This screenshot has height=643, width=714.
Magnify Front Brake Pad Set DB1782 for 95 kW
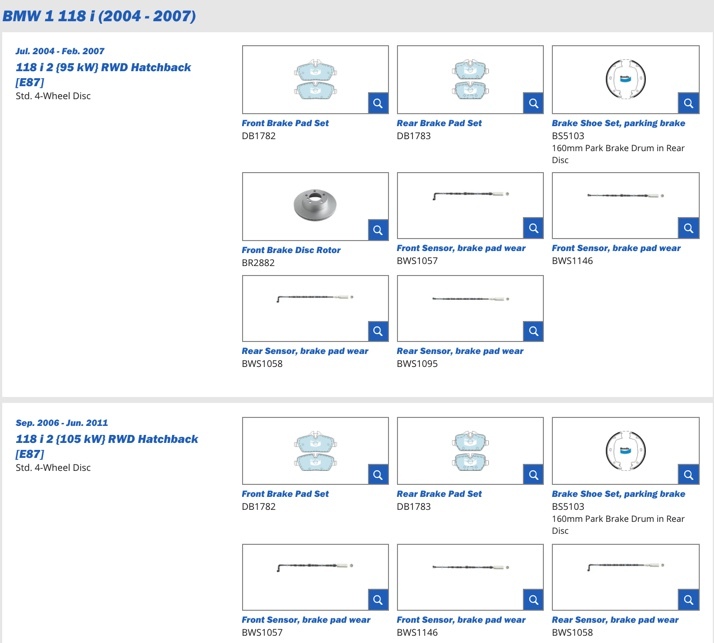pyautogui.click(x=378, y=103)
